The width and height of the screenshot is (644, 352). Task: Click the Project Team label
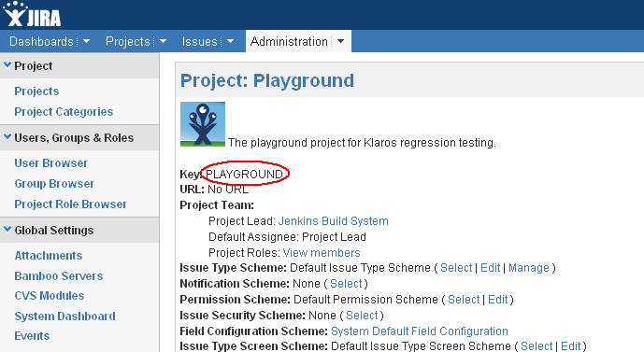(x=217, y=204)
